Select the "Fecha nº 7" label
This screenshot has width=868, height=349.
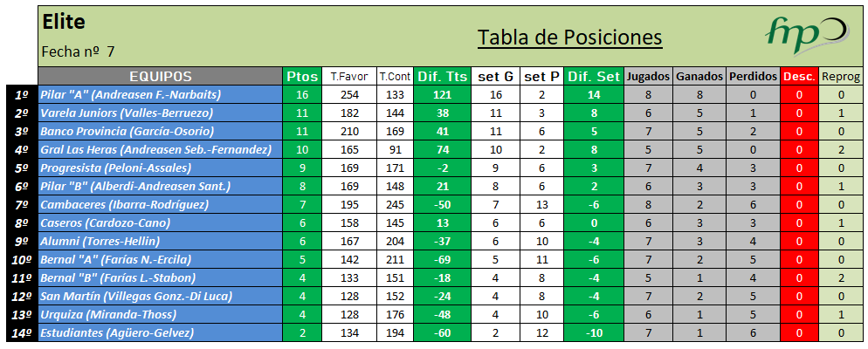pyautogui.click(x=78, y=51)
